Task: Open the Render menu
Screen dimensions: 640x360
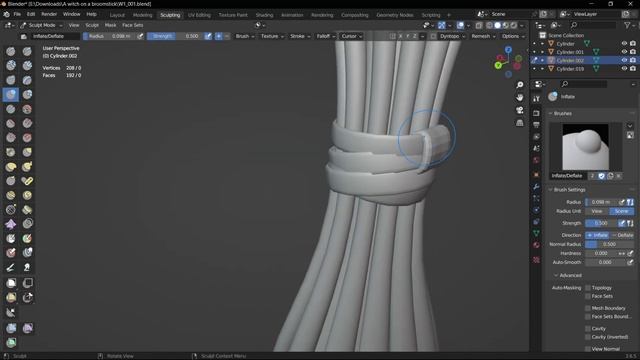Action: tap(49, 14)
